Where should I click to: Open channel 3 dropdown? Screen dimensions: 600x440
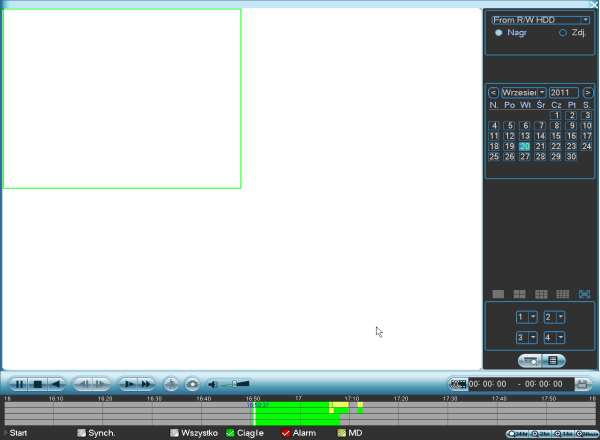[527, 337]
